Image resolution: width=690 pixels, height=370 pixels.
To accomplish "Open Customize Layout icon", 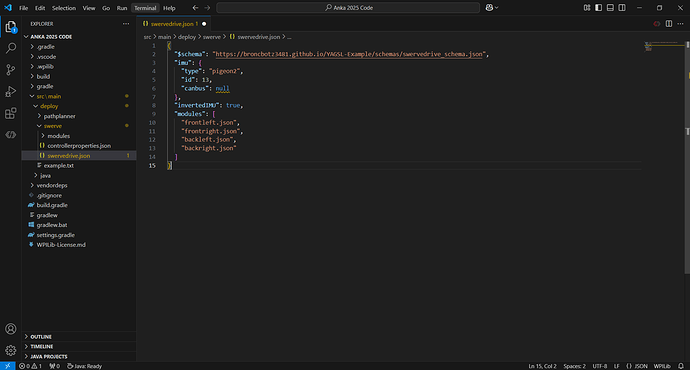I will (x=587, y=8).
